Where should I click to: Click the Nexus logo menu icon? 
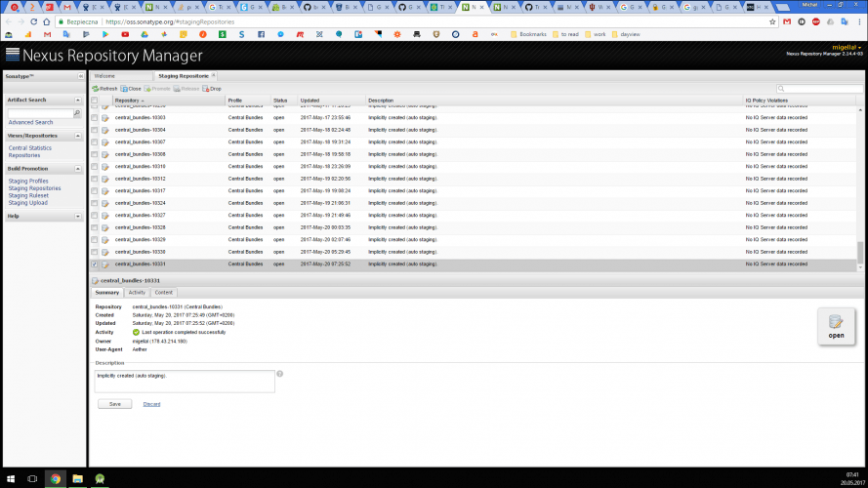pyautogui.click(x=12, y=55)
